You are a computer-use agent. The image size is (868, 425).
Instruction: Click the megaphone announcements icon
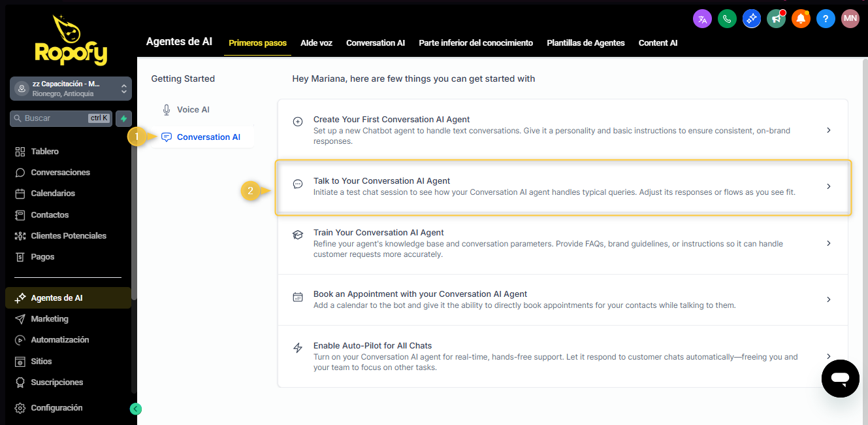(x=776, y=18)
